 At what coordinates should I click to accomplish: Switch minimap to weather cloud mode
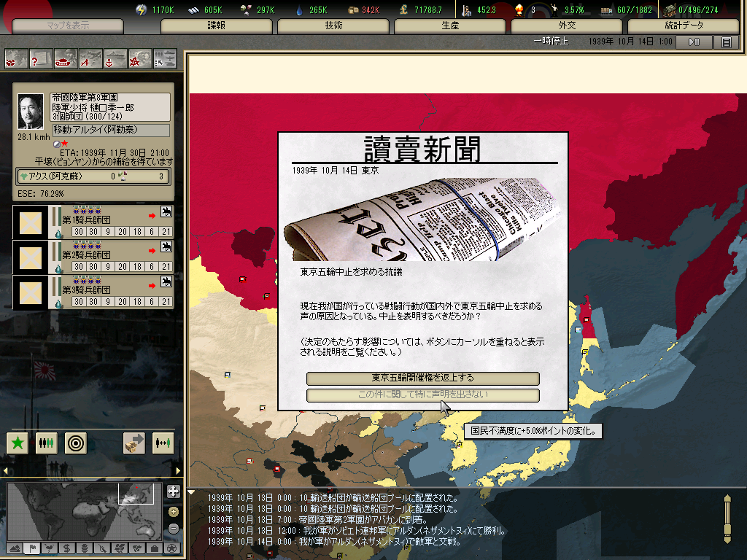click(x=49, y=548)
